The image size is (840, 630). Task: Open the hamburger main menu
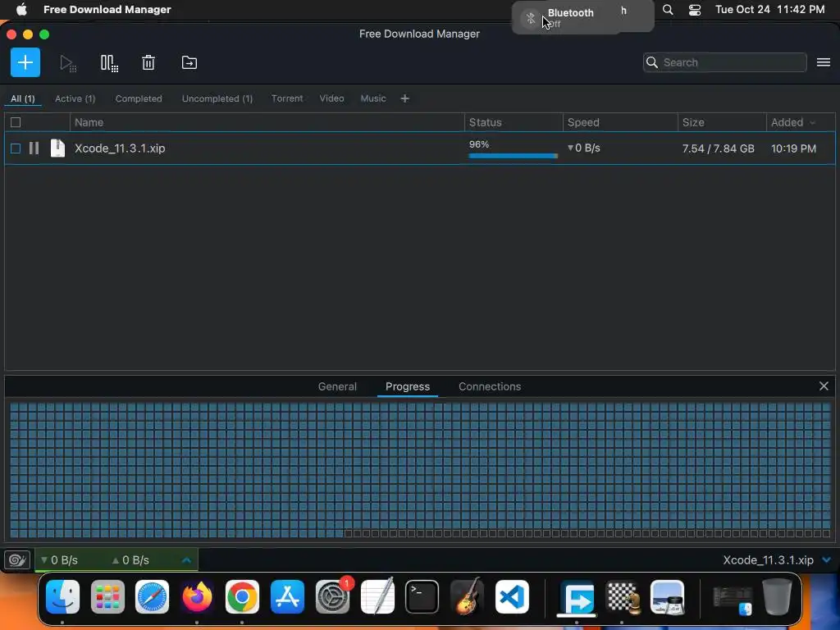(824, 62)
